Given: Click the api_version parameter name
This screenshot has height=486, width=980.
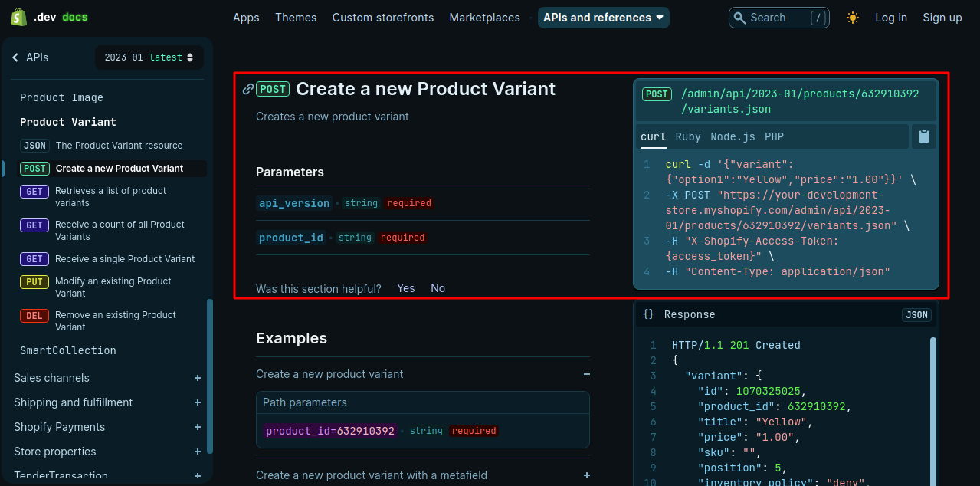Looking at the screenshot, I should pos(294,203).
